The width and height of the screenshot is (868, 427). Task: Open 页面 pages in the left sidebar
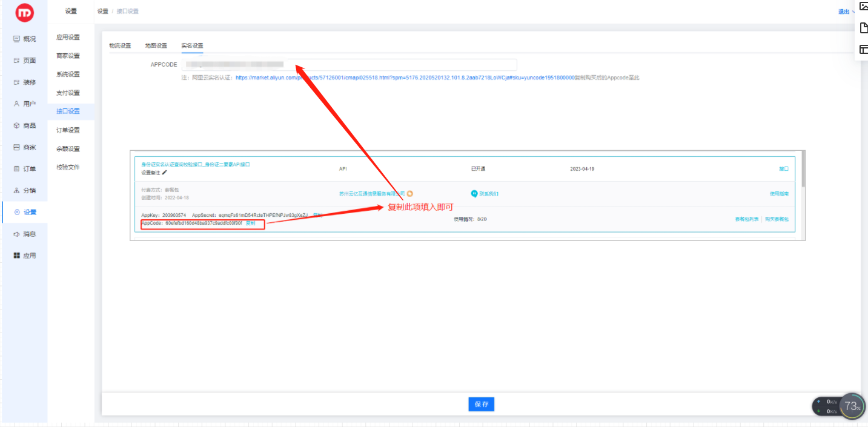(25, 61)
